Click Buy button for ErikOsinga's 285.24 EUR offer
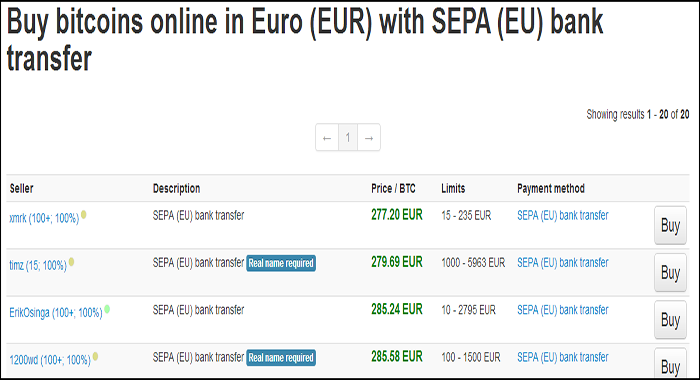 point(670,320)
